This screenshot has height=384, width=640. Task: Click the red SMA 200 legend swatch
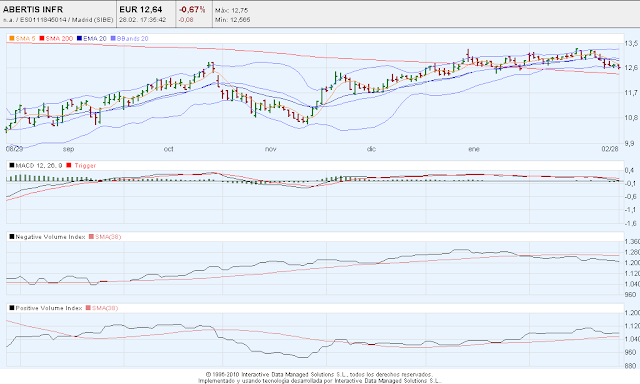click(x=42, y=38)
